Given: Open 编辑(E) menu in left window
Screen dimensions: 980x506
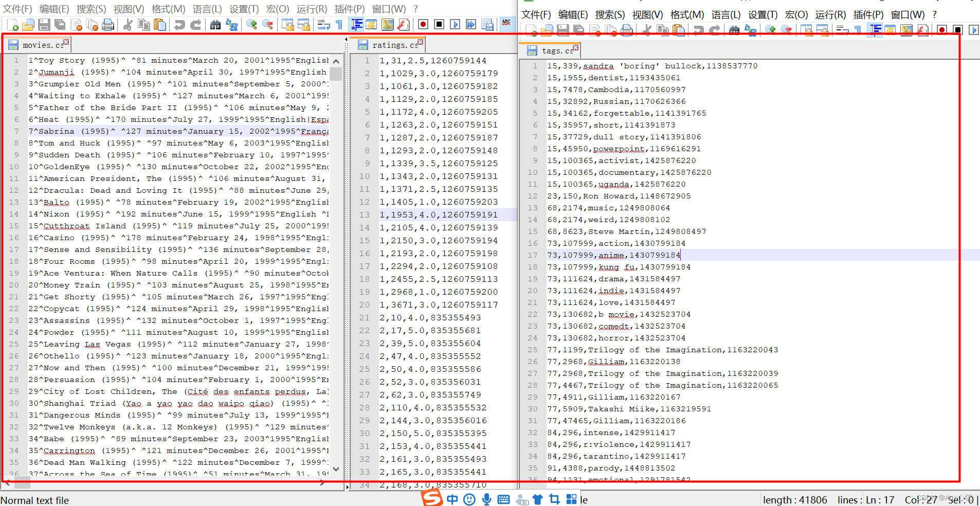Looking at the screenshot, I should coord(54,9).
